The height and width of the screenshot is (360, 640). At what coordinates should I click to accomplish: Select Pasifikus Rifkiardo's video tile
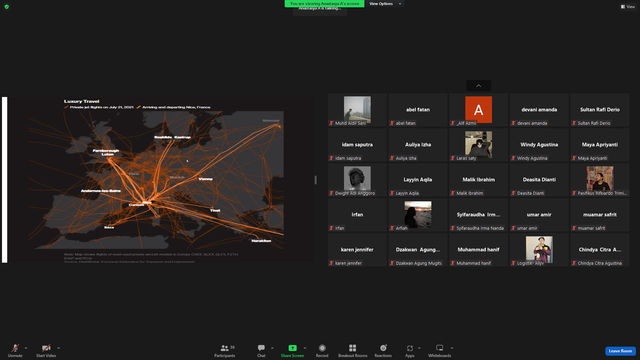[x=600, y=180]
